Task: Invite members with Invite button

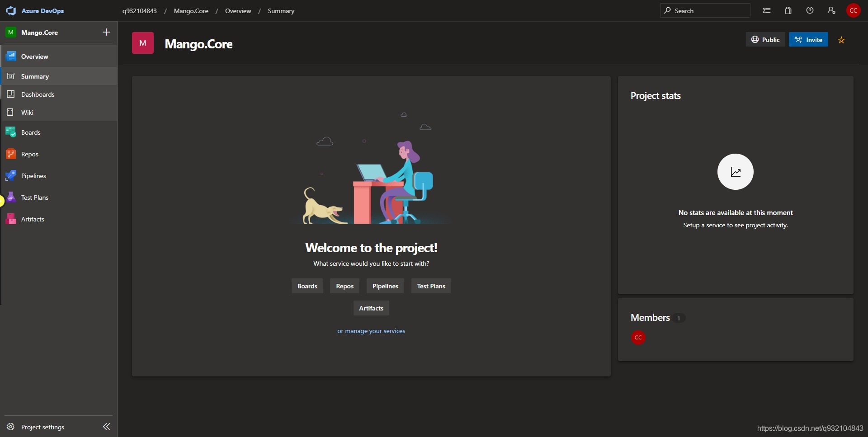Action: 808,39
